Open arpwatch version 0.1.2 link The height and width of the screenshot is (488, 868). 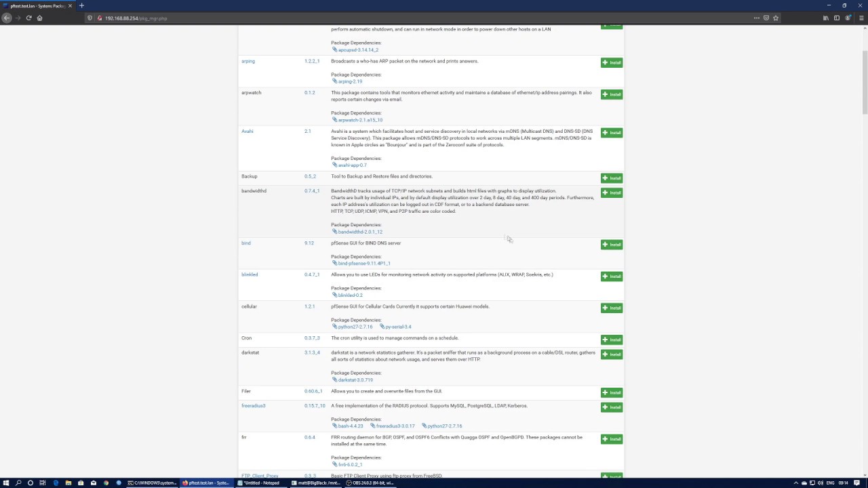point(310,92)
